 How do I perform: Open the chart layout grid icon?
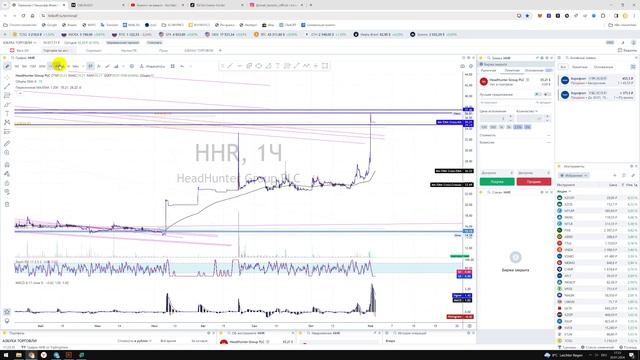click(172, 66)
